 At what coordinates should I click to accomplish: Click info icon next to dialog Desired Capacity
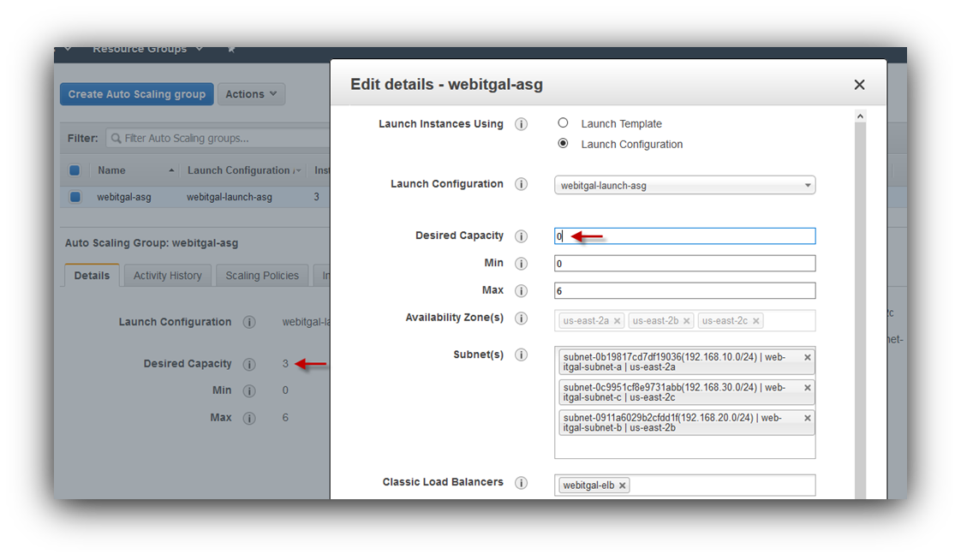tap(521, 235)
